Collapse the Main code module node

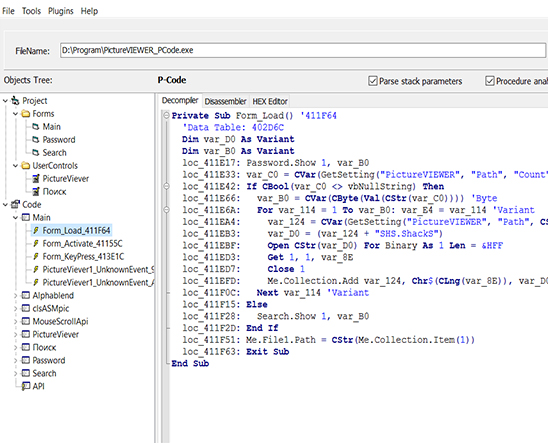click(15, 217)
